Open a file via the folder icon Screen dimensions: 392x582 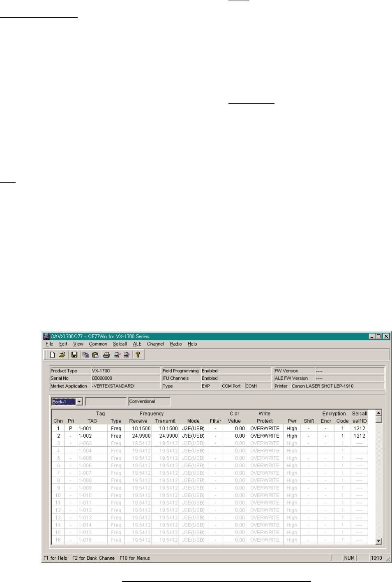click(x=62, y=355)
